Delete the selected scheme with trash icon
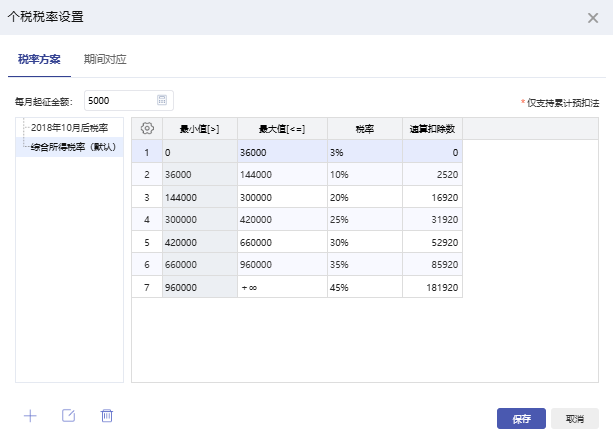The height and width of the screenshot is (435, 613). click(107, 416)
